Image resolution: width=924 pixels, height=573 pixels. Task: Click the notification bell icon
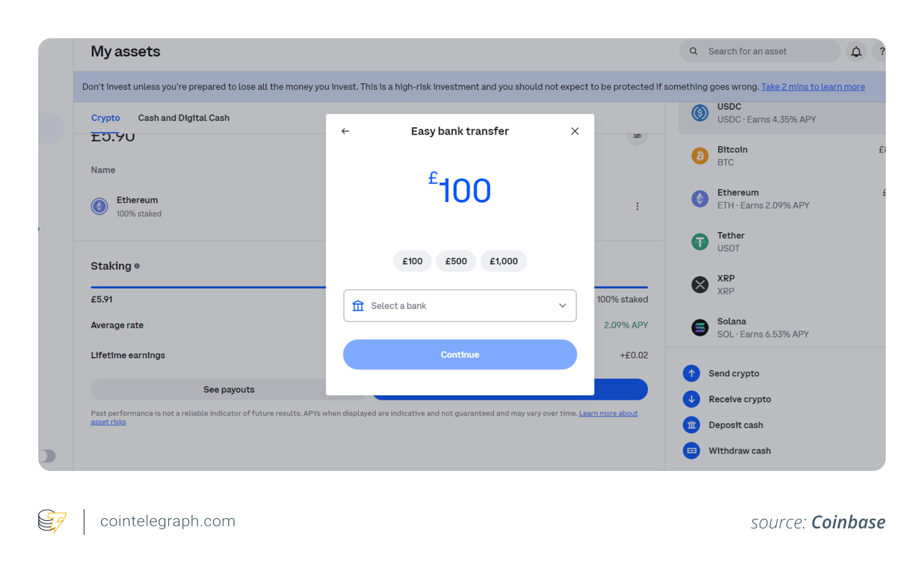click(x=856, y=52)
